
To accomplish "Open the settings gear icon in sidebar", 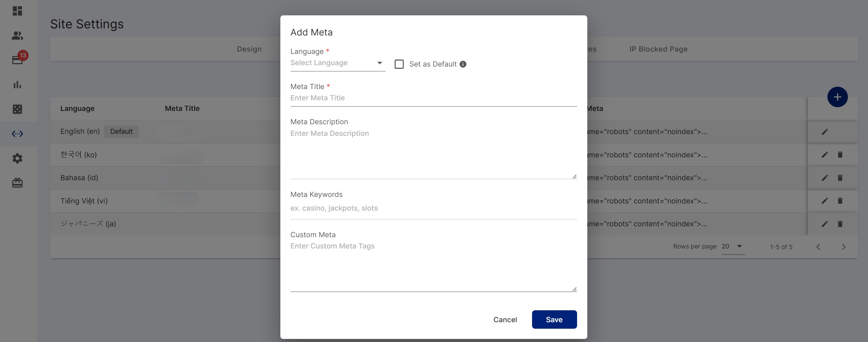I will tap(17, 158).
